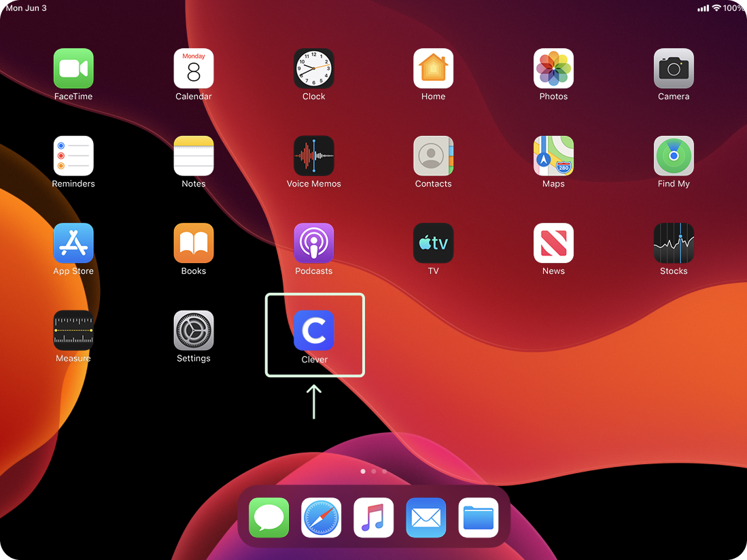The width and height of the screenshot is (747, 560).
Task: Open the App Store
Action: (73, 243)
